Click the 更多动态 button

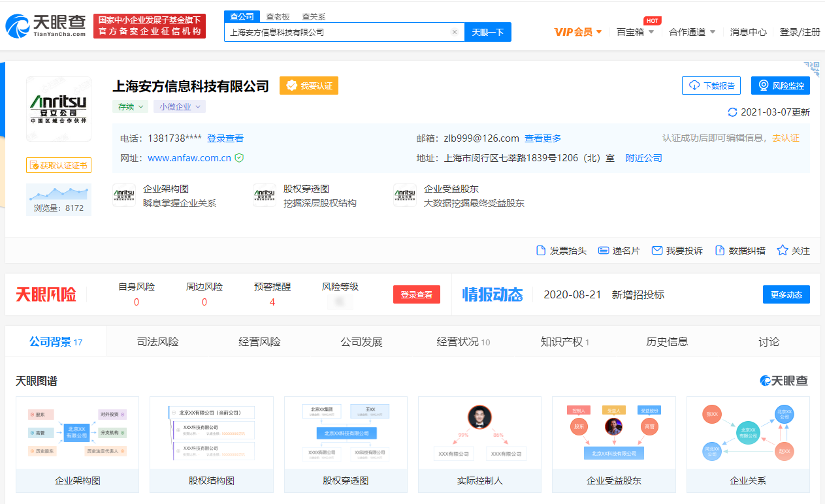point(786,294)
